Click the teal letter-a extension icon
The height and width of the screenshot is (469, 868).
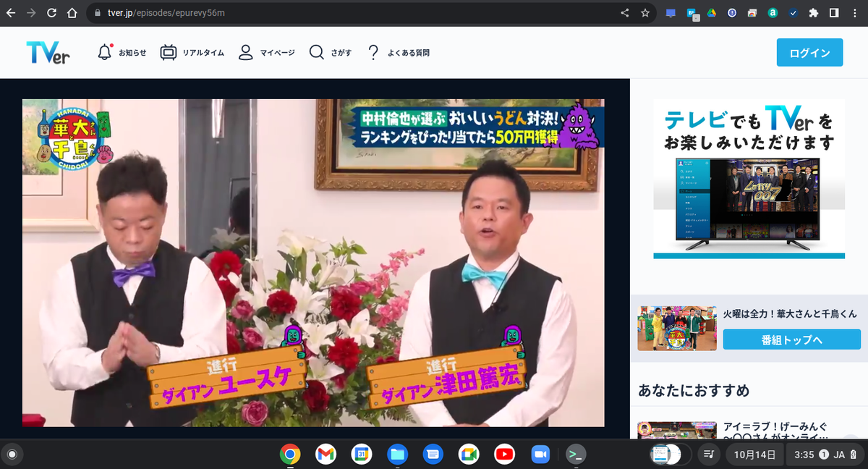click(x=773, y=13)
